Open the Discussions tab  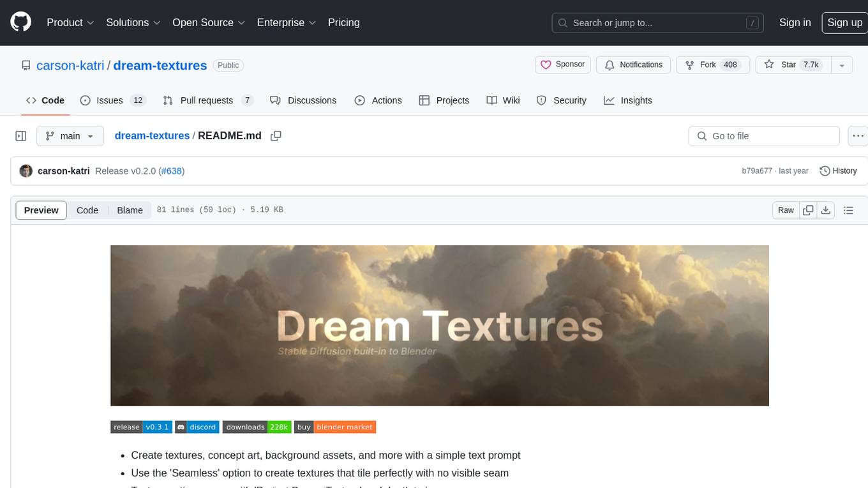click(x=303, y=100)
